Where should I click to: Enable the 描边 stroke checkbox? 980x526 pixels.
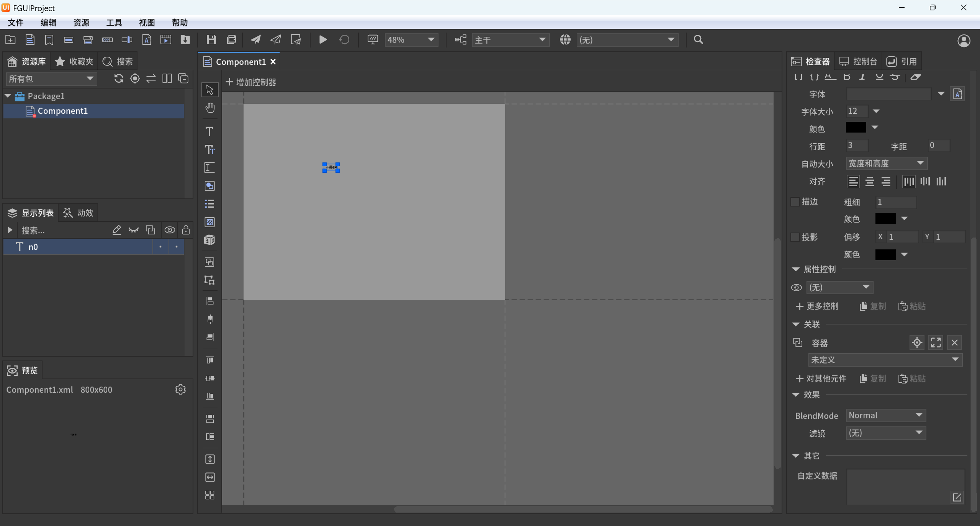click(795, 202)
